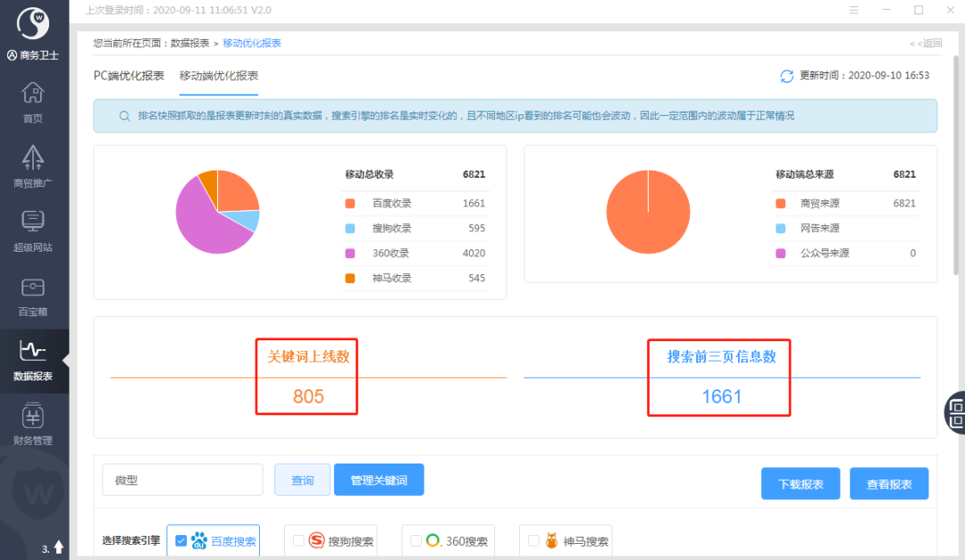Click 360收录 purple legend swatch
The height and width of the screenshot is (560, 965).
[x=350, y=253]
